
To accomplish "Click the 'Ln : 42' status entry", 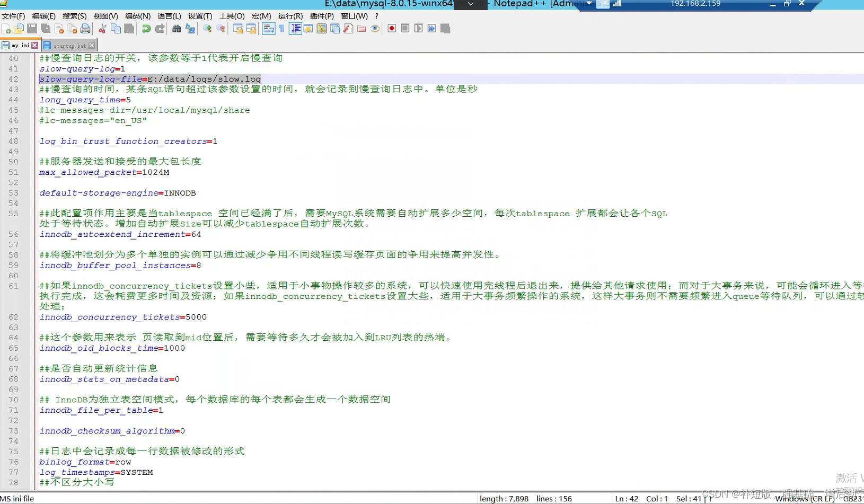I will (627, 499).
